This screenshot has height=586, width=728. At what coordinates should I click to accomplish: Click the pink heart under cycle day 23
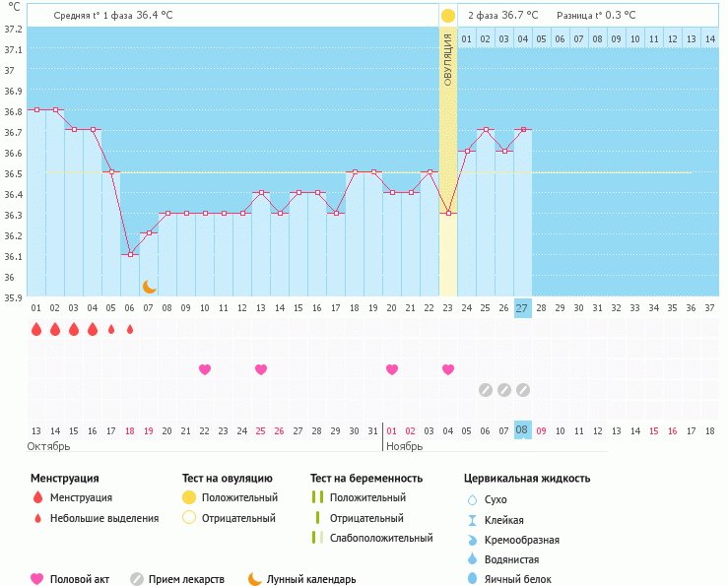(x=448, y=369)
